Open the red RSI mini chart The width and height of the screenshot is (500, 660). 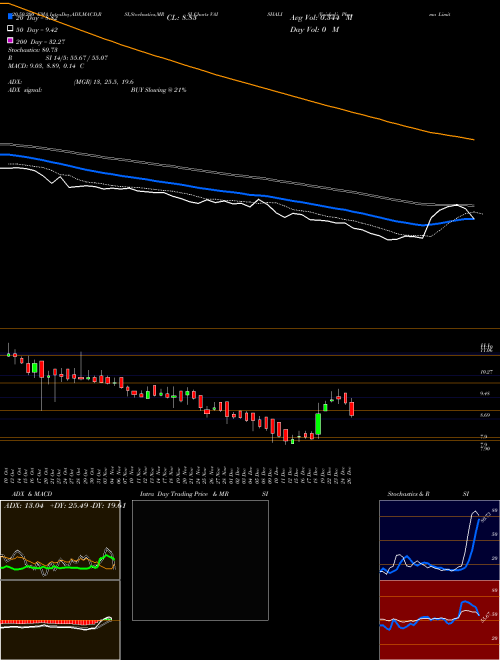pos(440,620)
